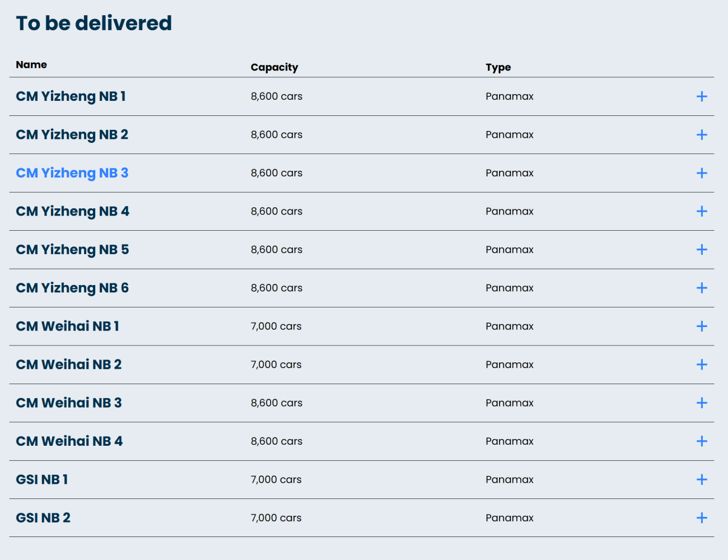This screenshot has width=728, height=560.
Task: Expand CM Weihai NB 4 with plus icon
Action: point(702,441)
